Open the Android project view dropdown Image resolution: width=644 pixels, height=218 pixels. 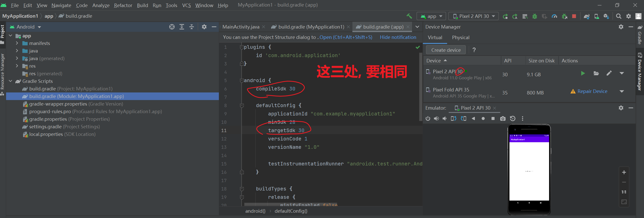tap(25, 27)
